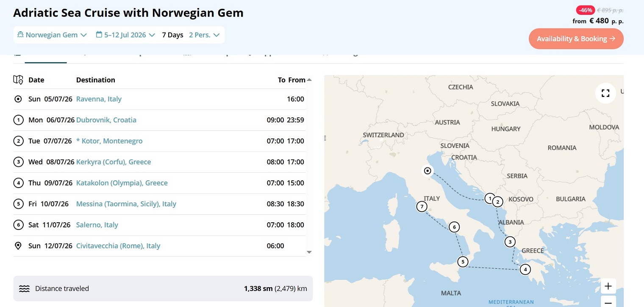Click map marker 7 for Civitavecchia
The image size is (644, 307).
click(x=422, y=207)
